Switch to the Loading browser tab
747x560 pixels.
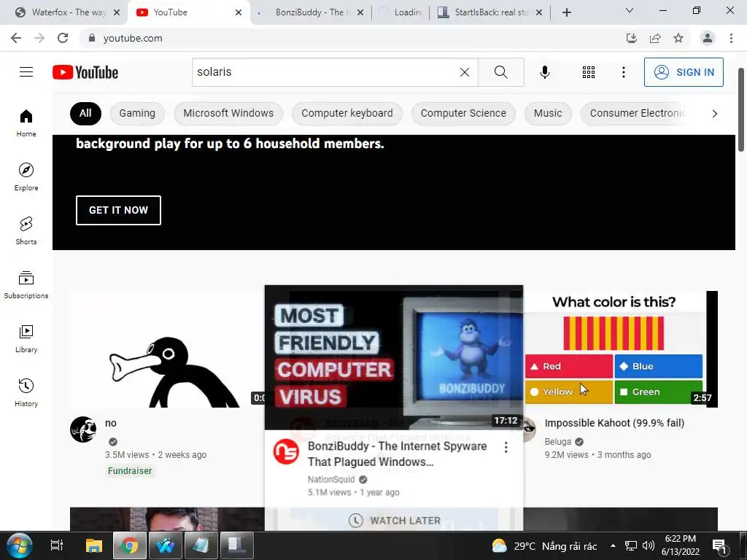(x=400, y=12)
